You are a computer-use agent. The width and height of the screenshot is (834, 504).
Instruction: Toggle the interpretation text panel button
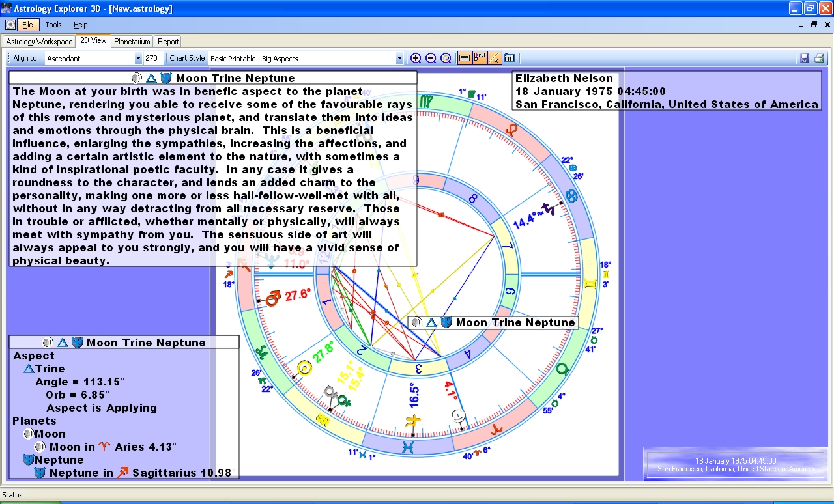pyautogui.click(x=464, y=58)
